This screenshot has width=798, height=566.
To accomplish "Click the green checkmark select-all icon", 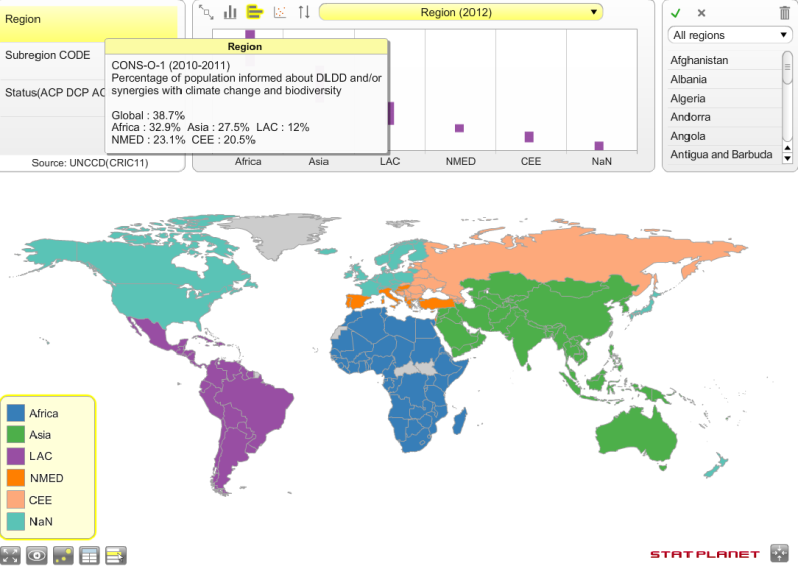I will point(676,13).
